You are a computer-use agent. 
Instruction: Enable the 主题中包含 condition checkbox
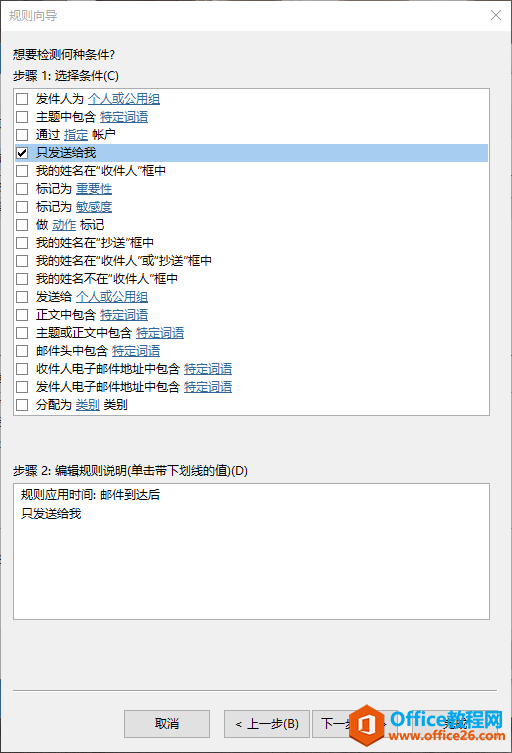pyautogui.click(x=22, y=117)
